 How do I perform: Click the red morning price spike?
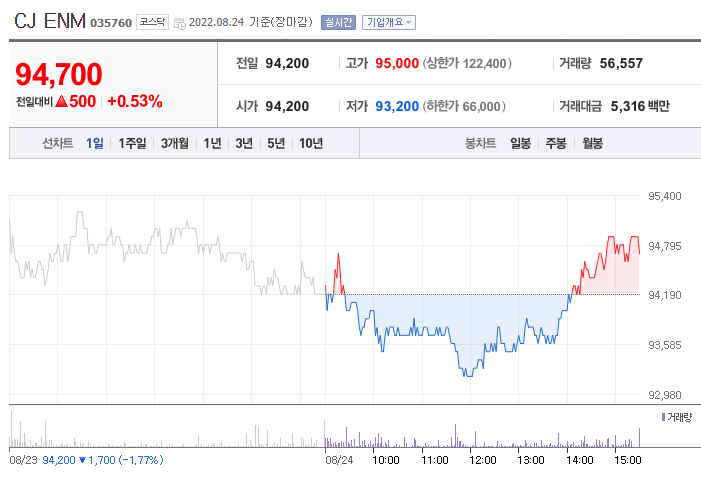pos(338,273)
